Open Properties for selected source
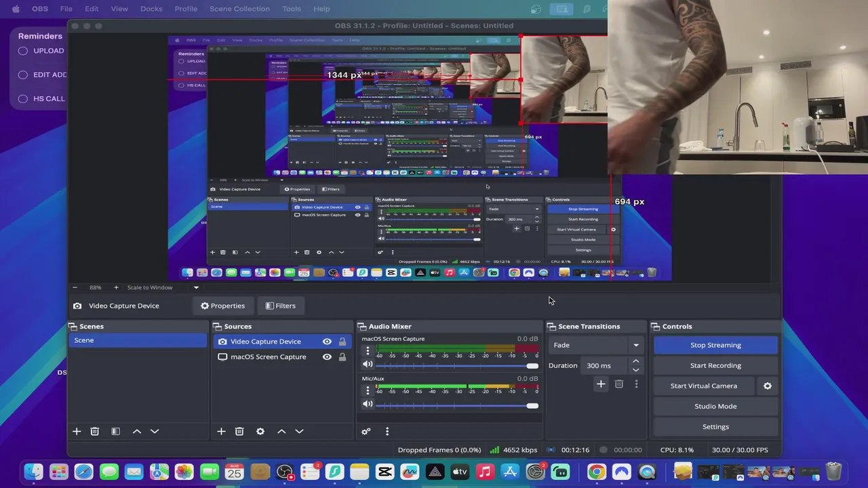 coord(222,306)
